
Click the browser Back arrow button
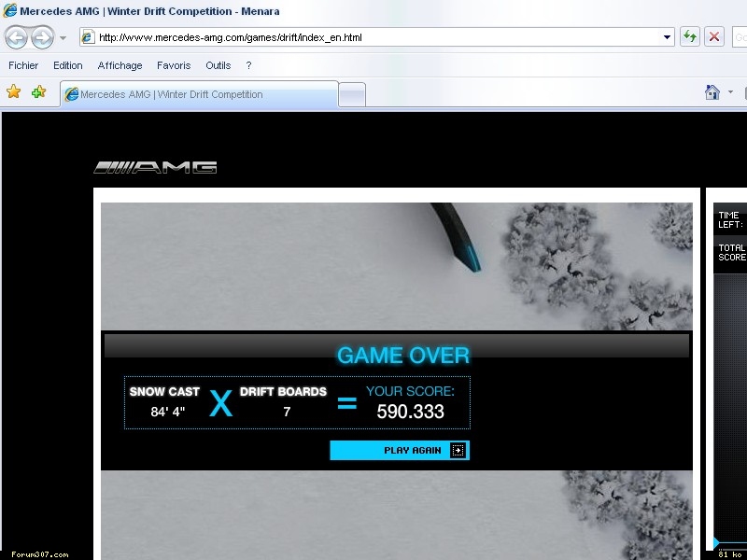point(17,37)
